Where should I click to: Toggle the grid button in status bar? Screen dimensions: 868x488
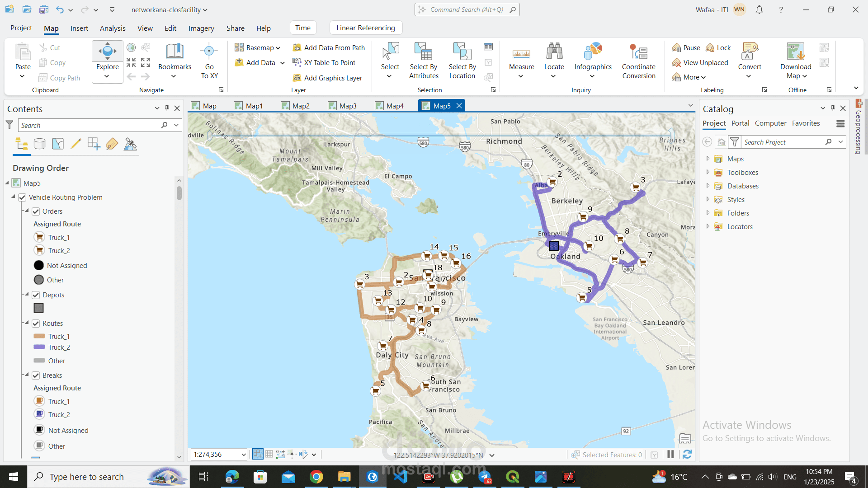point(269,455)
